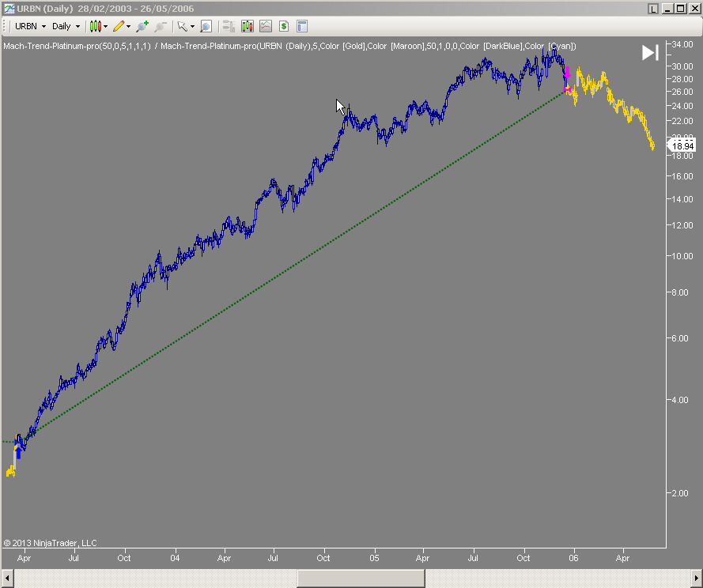
Task: Click the right arrow of the bottom scrollbar
Action: [695, 578]
